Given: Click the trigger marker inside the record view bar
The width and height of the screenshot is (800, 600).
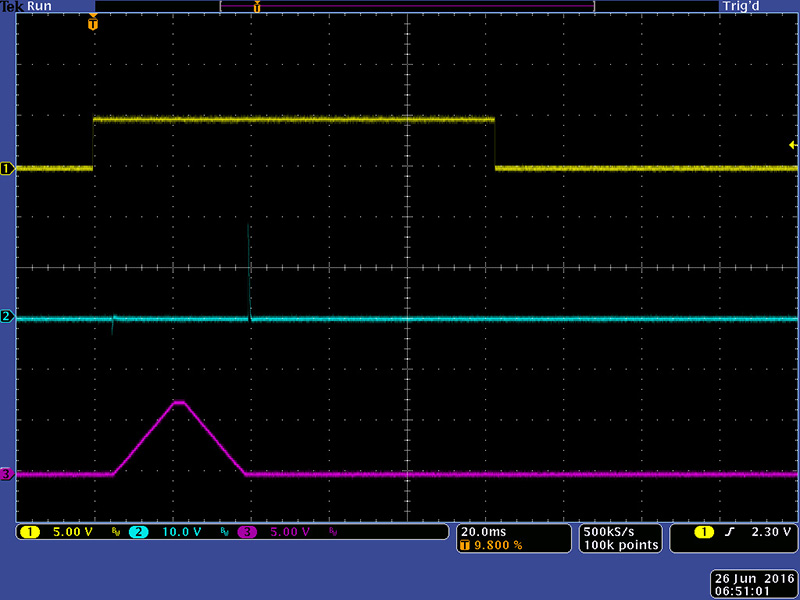Looking at the screenshot, I should [x=257, y=7].
